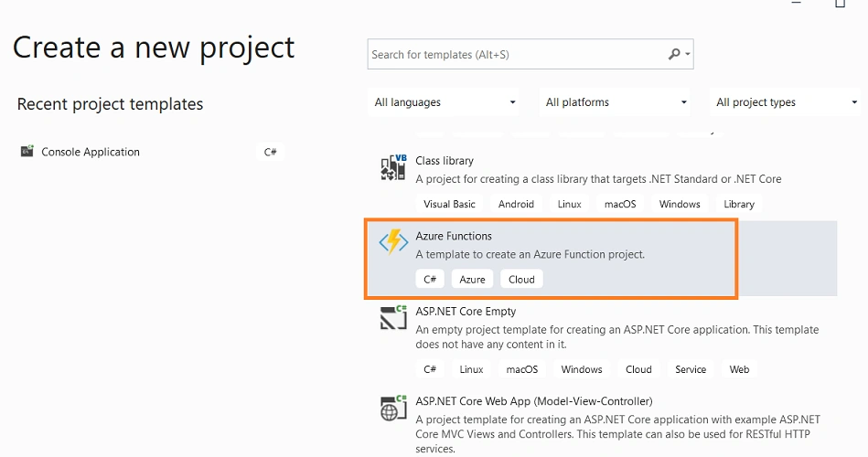The height and width of the screenshot is (457, 868).
Task: Click the Service tag on ASP.NET Core Empty
Action: click(x=691, y=369)
